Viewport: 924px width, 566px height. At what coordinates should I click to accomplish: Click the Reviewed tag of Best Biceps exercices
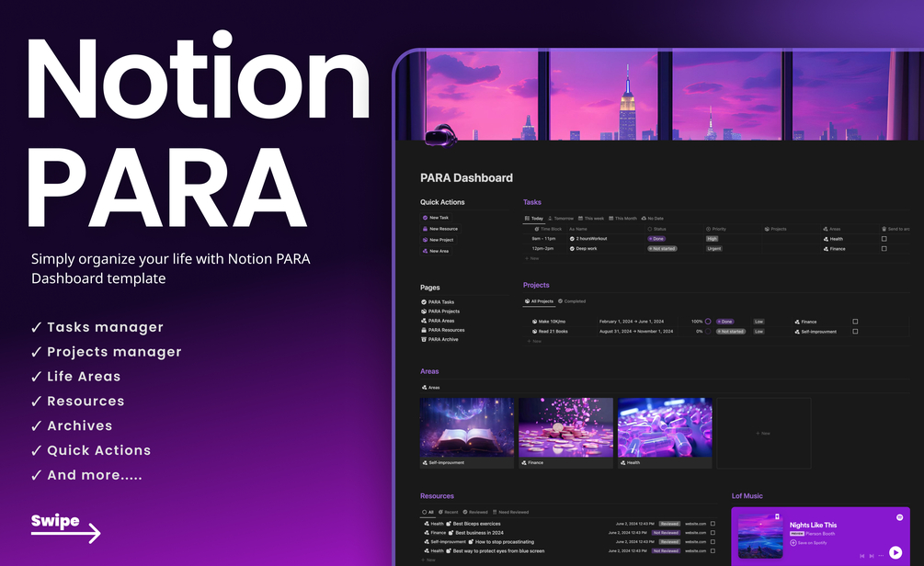point(669,524)
